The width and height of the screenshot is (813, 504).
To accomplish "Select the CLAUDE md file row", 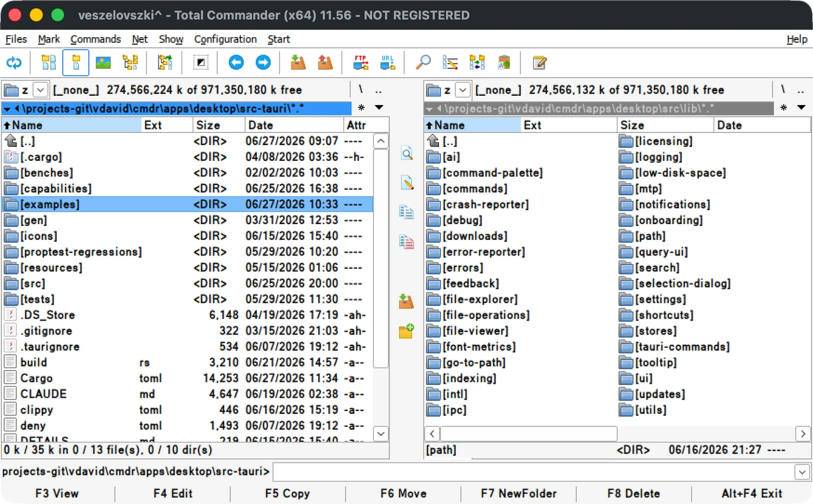I will coord(187,394).
